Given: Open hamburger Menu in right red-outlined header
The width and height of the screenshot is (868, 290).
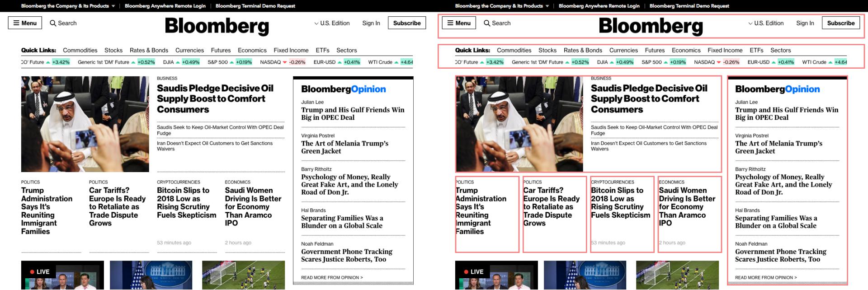Looking at the screenshot, I should (459, 23).
